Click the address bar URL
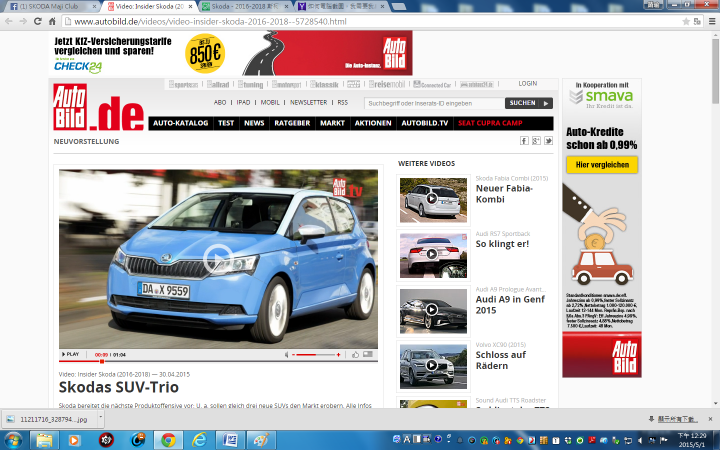The image size is (720, 450). click(x=210, y=22)
